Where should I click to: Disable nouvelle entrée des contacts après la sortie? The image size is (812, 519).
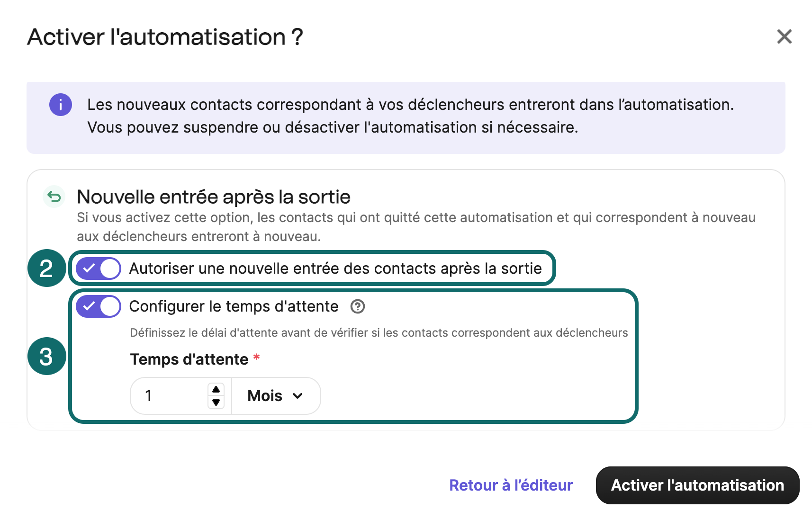point(98,268)
